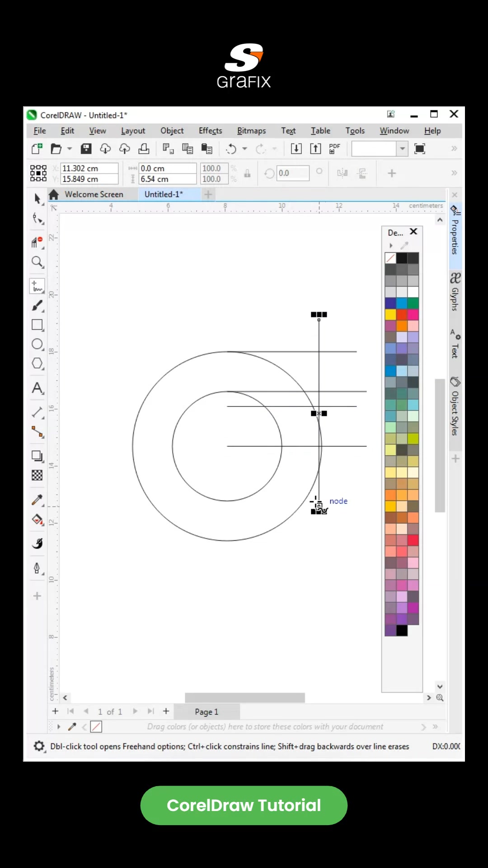Viewport: 488px width, 868px height.
Task: Pick the red color swatch
Action: [402, 314]
